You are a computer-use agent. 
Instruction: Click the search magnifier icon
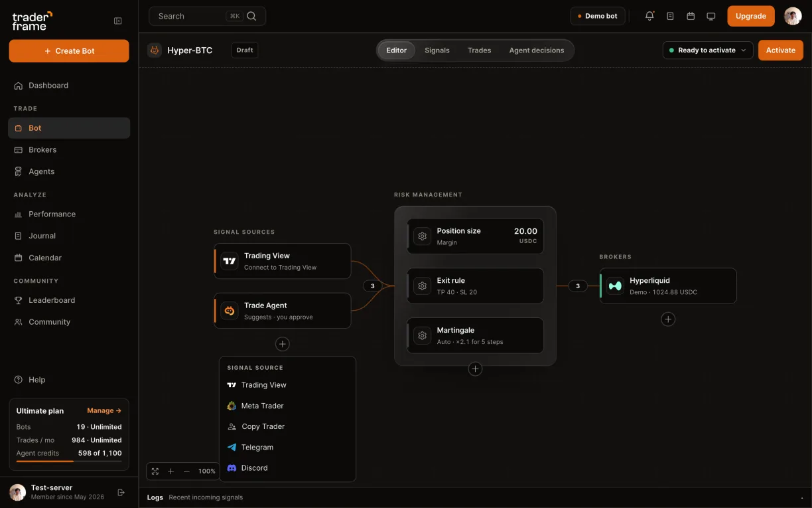pos(251,16)
